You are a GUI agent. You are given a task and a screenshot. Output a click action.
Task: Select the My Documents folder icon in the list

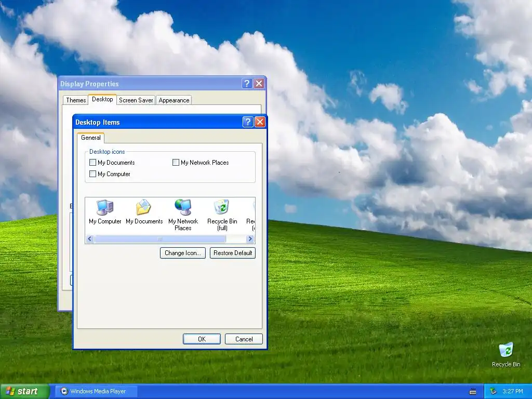[x=144, y=212]
